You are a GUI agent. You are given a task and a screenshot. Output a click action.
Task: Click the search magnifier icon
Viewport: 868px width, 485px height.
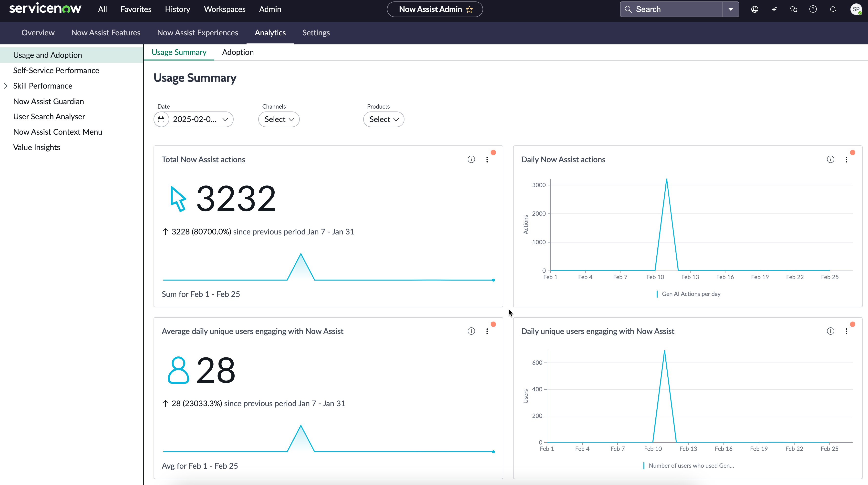pyautogui.click(x=628, y=9)
